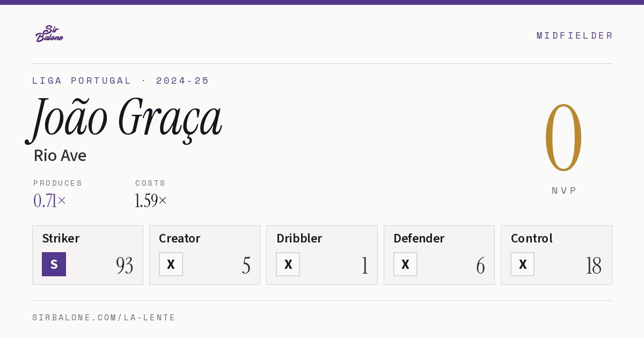Click the Costs 1.59× value
644x338 pixels.
[x=151, y=201]
